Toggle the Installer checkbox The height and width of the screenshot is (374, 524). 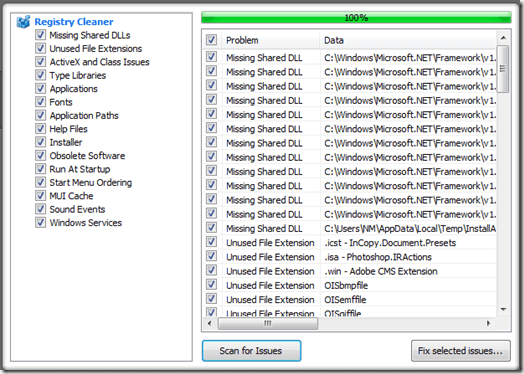click(40, 142)
